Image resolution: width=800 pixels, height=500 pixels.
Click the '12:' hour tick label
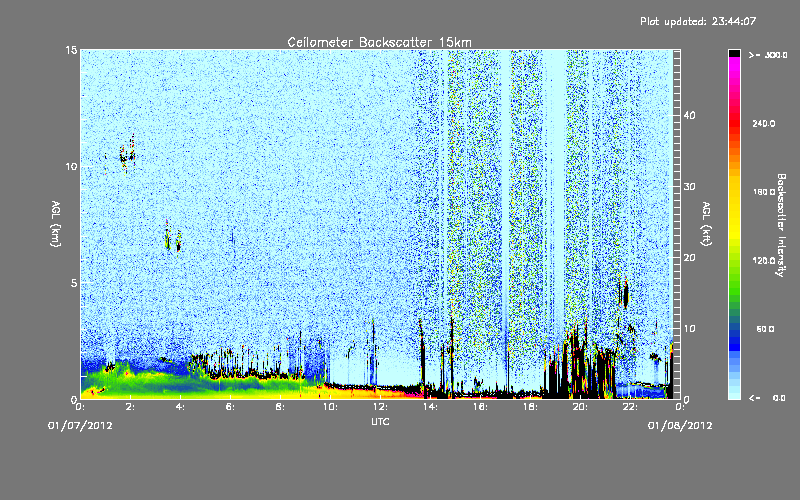click(380, 407)
